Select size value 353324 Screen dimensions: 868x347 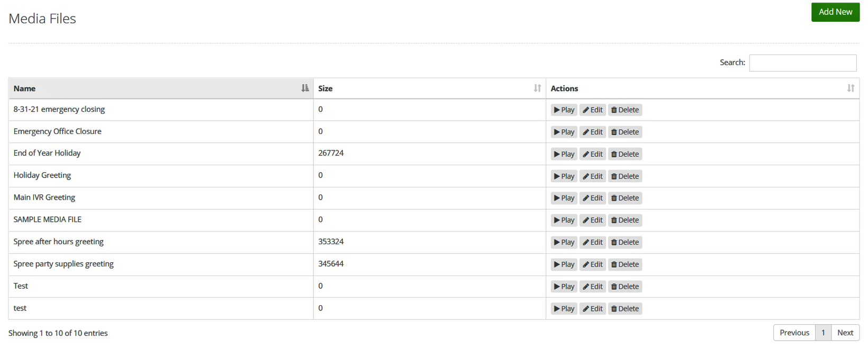coord(331,242)
